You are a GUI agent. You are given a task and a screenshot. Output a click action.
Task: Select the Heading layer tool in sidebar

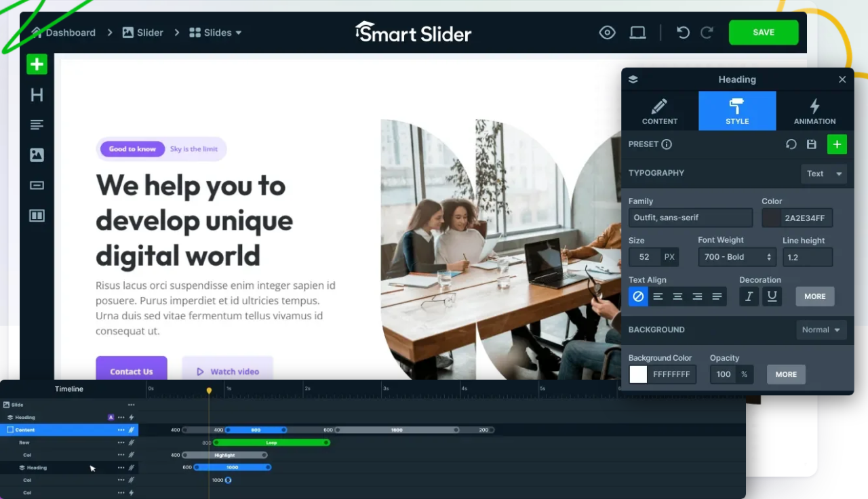click(37, 95)
